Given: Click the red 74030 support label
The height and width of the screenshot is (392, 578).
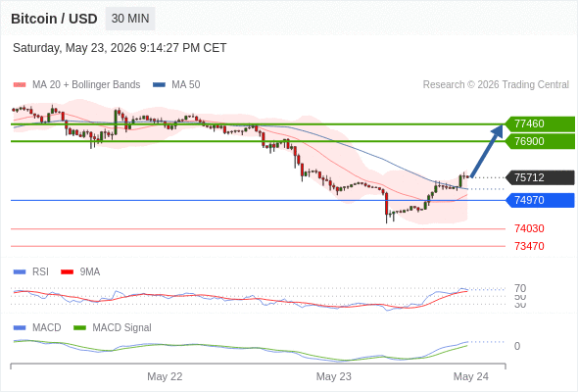Looking at the screenshot, I should pyautogui.click(x=529, y=228).
